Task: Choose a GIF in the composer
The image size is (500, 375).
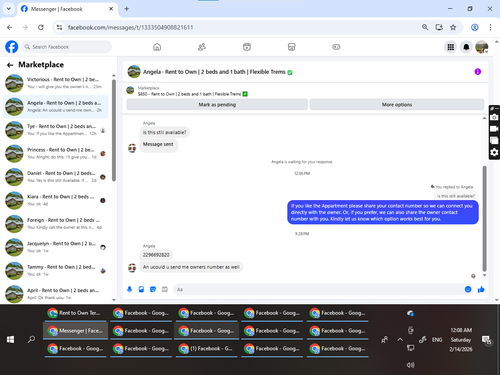Action: [165, 289]
